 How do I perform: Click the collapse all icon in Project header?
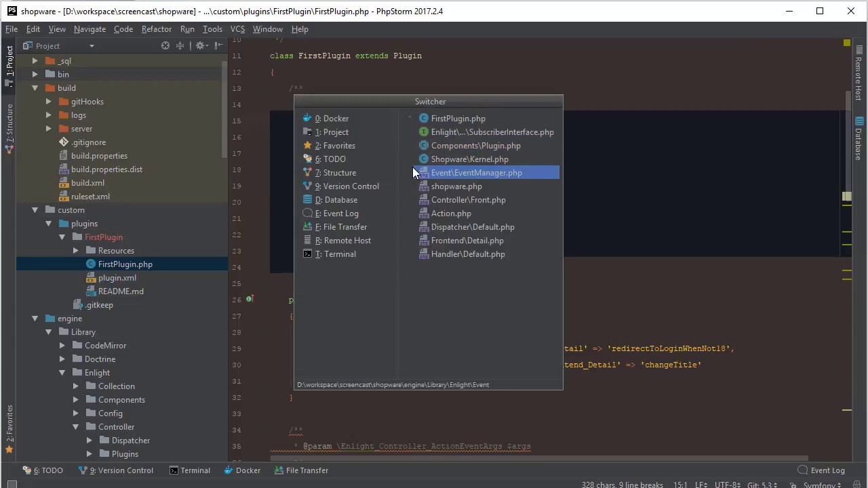[x=180, y=45]
